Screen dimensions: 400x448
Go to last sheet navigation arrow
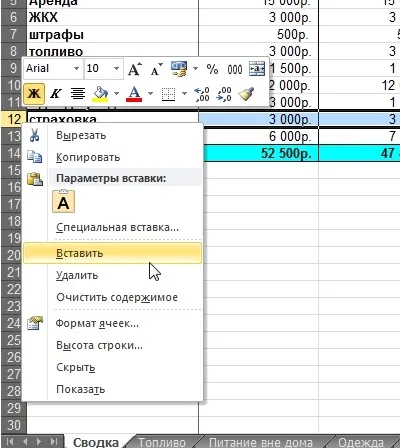(x=54, y=442)
